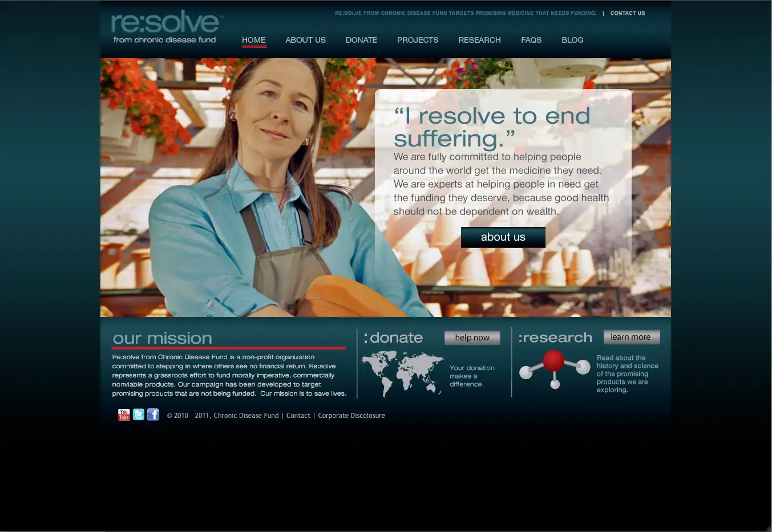Click the molecule research graphic

pyautogui.click(x=554, y=368)
